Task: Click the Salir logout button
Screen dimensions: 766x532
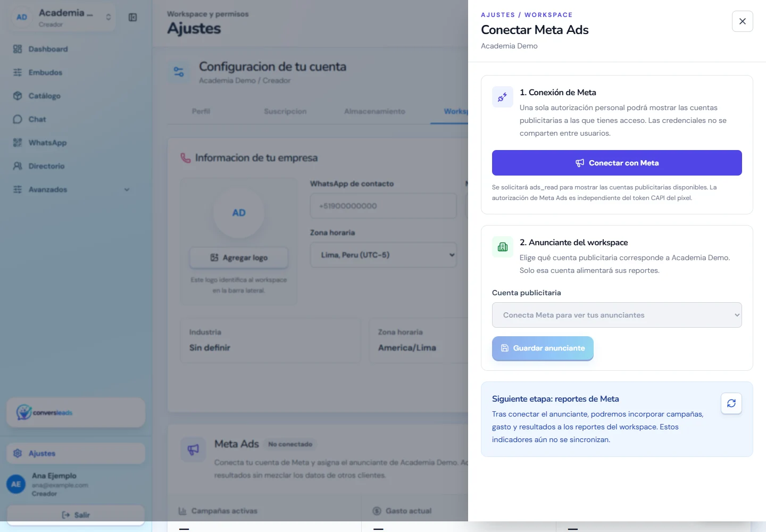Action: point(76,515)
